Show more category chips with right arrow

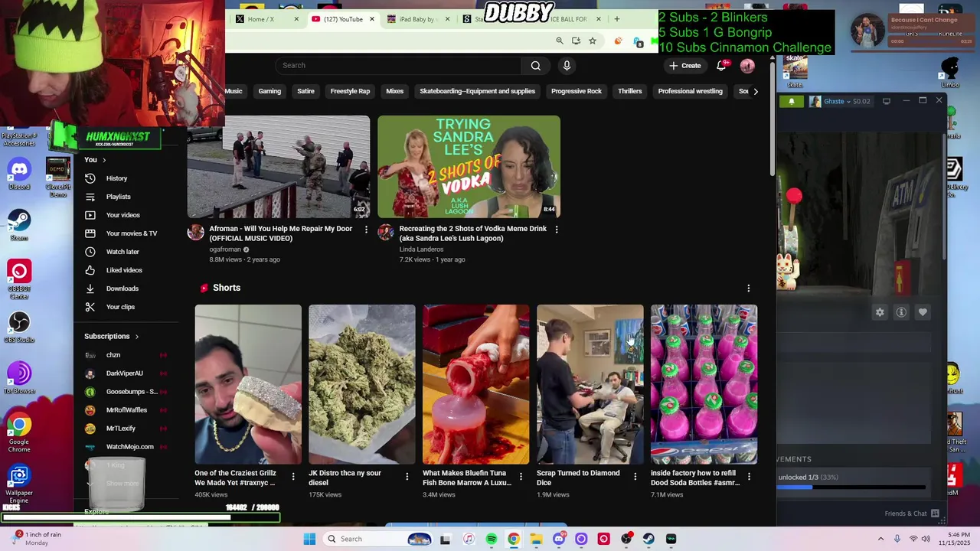click(756, 91)
